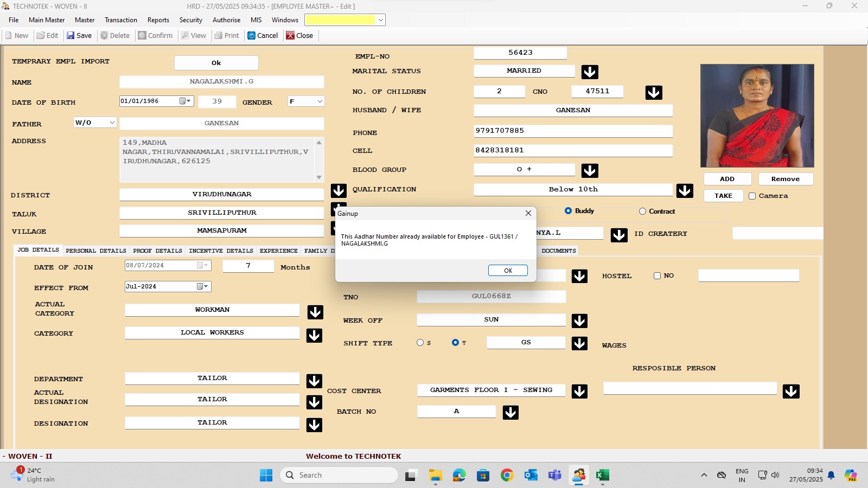Click Qualification lookup arrow button
Viewport: 868px width, 488px height.
(685, 190)
